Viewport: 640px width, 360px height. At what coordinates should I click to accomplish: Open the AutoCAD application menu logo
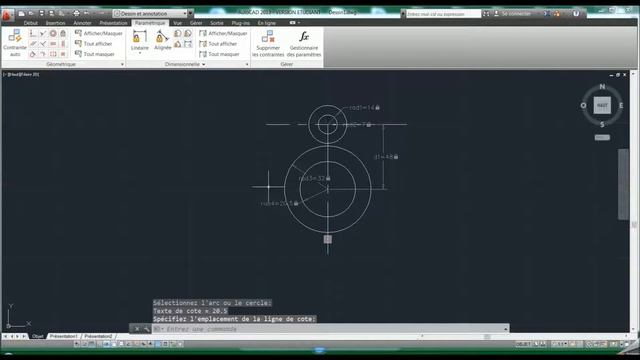[x=7, y=15]
